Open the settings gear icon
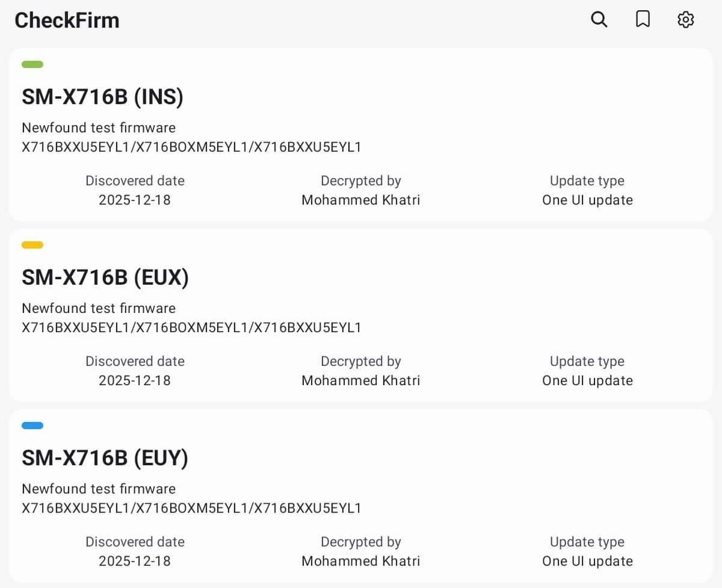 (686, 20)
